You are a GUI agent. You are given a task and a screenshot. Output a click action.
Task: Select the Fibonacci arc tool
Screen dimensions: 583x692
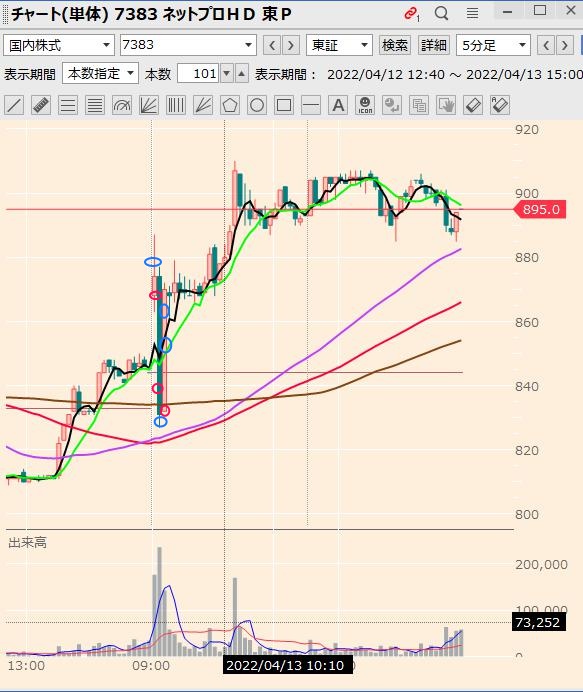(x=122, y=105)
